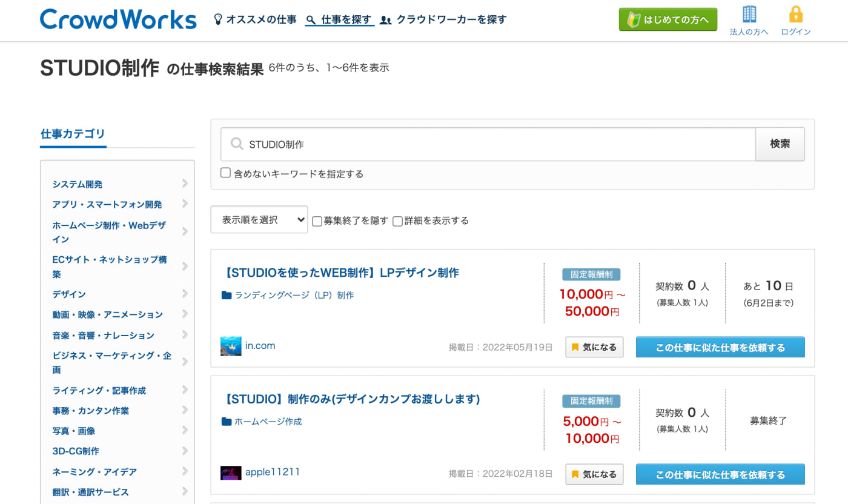Click the folder icon next to ランディングページ（LP）制作
Image resolution: width=848 pixels, height=504 pixels.
(x=227, y=296)
